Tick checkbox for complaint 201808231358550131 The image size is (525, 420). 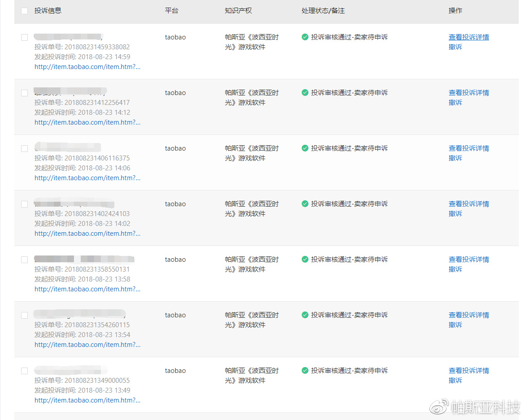coord(25,260)
